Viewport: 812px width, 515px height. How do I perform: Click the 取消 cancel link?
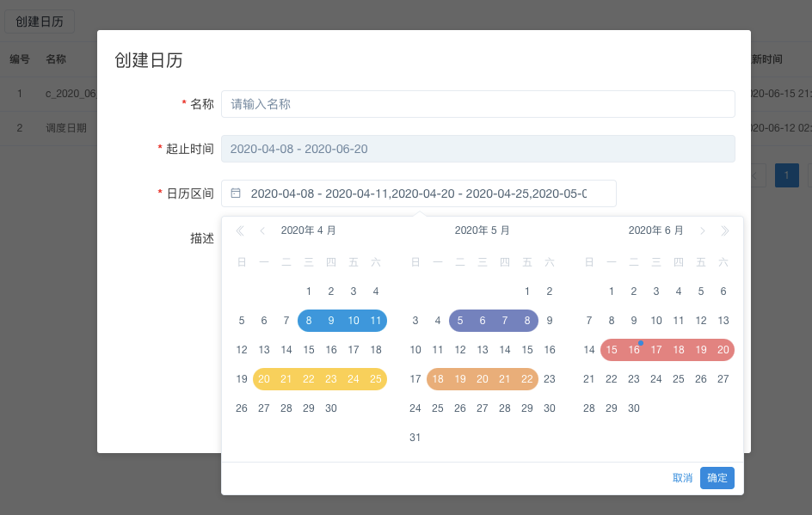pos(682,478)
